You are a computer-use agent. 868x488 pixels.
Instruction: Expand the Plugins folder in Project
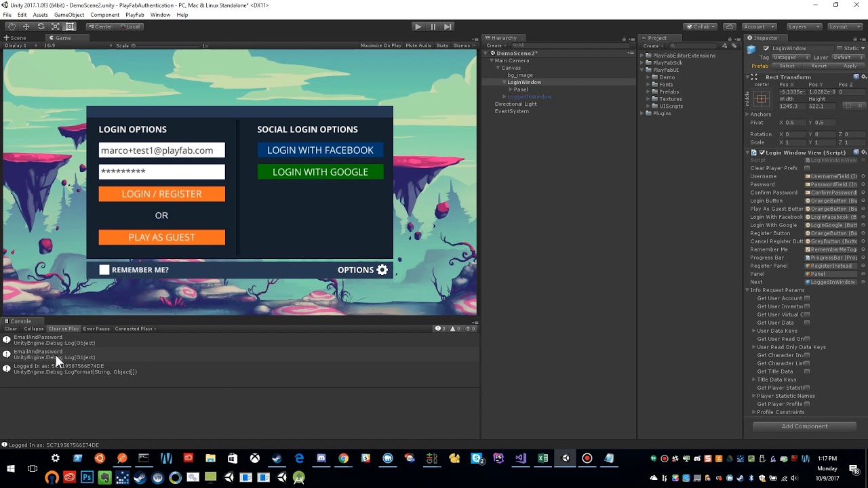(x=642, y=113)
